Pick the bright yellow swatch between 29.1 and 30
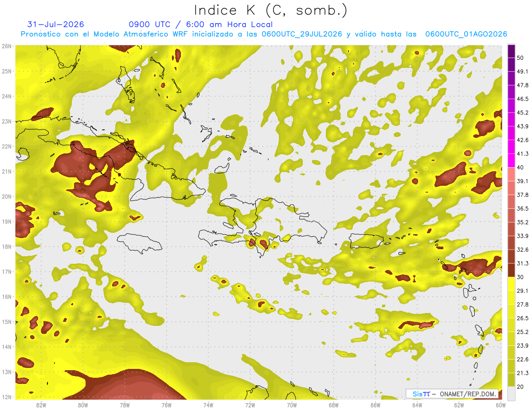 click(511, 284)
